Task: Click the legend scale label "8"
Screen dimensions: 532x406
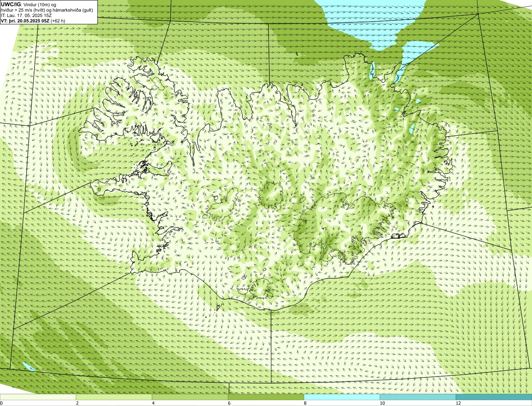Action: point(305,403)
